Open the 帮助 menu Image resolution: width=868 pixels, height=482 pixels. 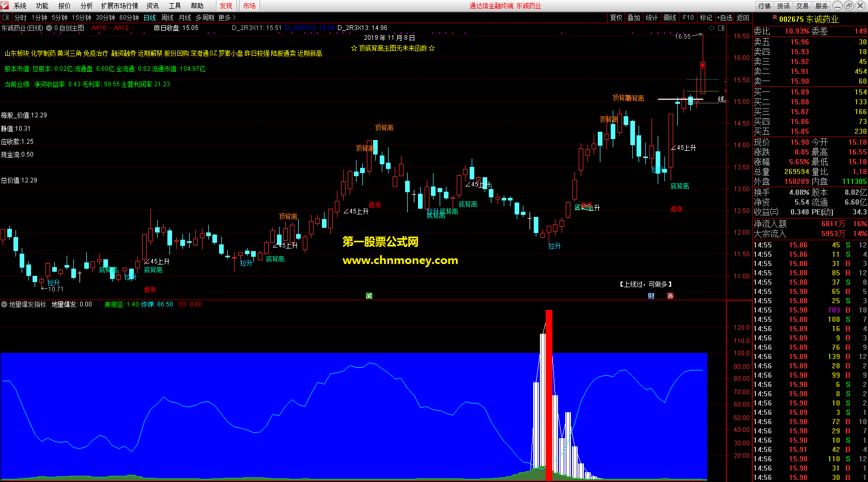[197, 6]
